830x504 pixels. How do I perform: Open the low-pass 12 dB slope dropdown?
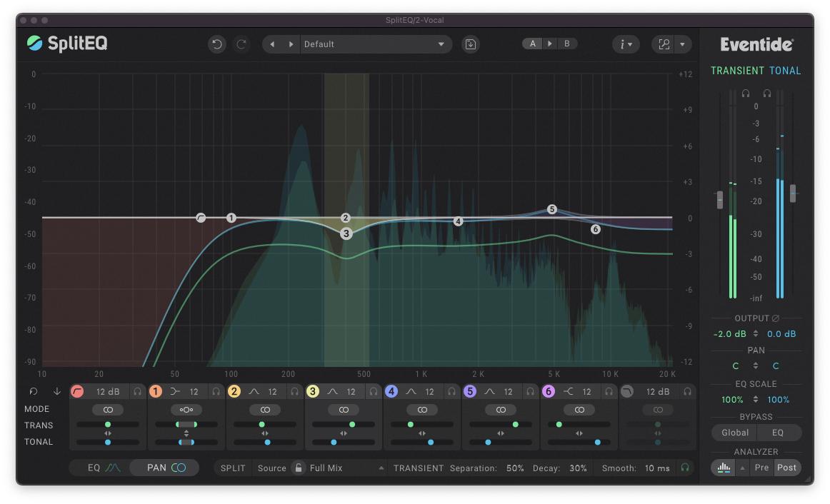coord(658,392)
